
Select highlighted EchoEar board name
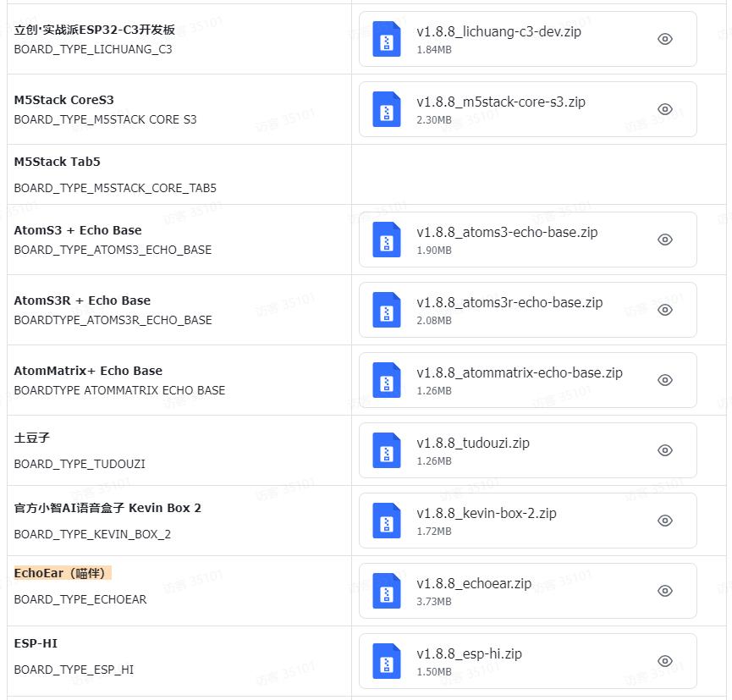pyautogui.click(x=62, y=573)
